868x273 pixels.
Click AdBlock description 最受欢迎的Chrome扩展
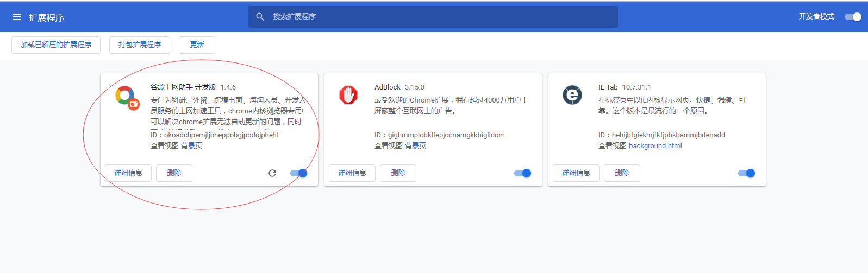click(x=451, y=105)
